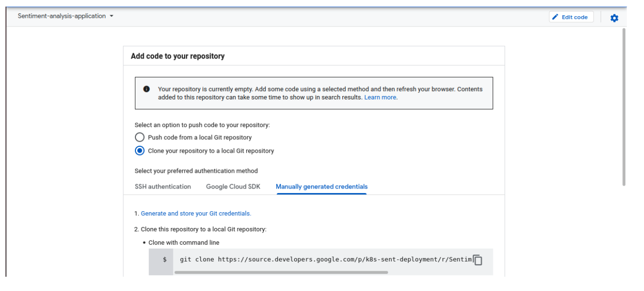Click the info icon in empty-repository notice
644x291 pixels.
[147, 89]
